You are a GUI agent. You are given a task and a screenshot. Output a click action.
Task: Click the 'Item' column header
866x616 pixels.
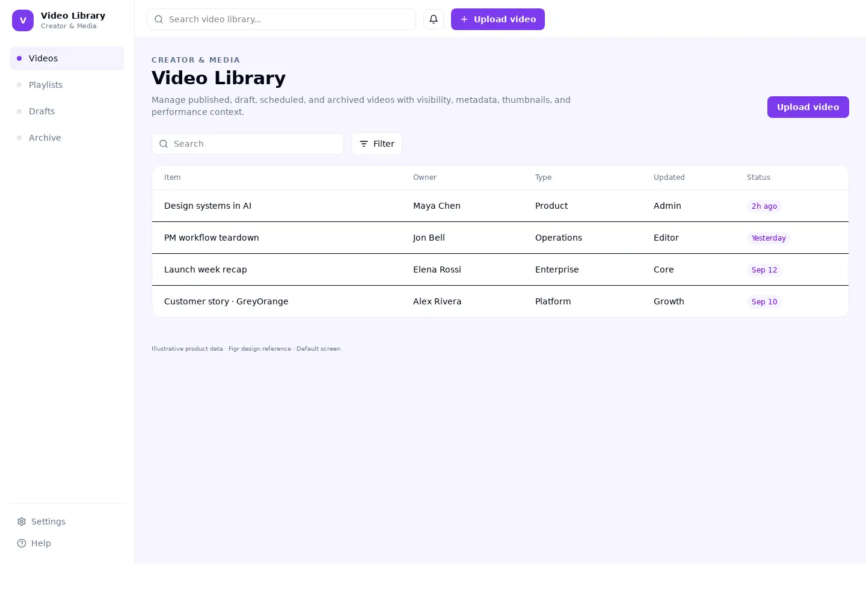[173, 177]
